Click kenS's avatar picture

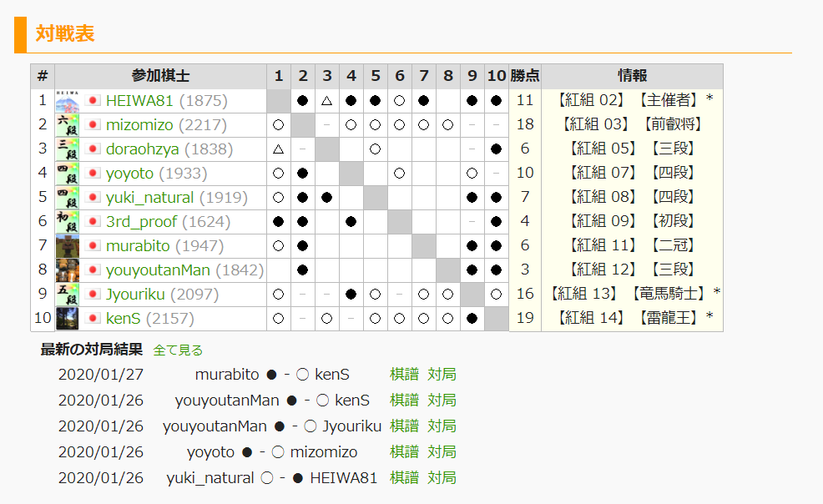[x=68, y=319]
